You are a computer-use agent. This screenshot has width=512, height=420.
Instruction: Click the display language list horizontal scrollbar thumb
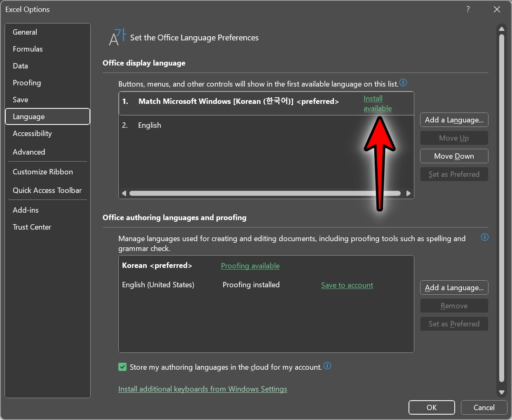pos(265,193)
